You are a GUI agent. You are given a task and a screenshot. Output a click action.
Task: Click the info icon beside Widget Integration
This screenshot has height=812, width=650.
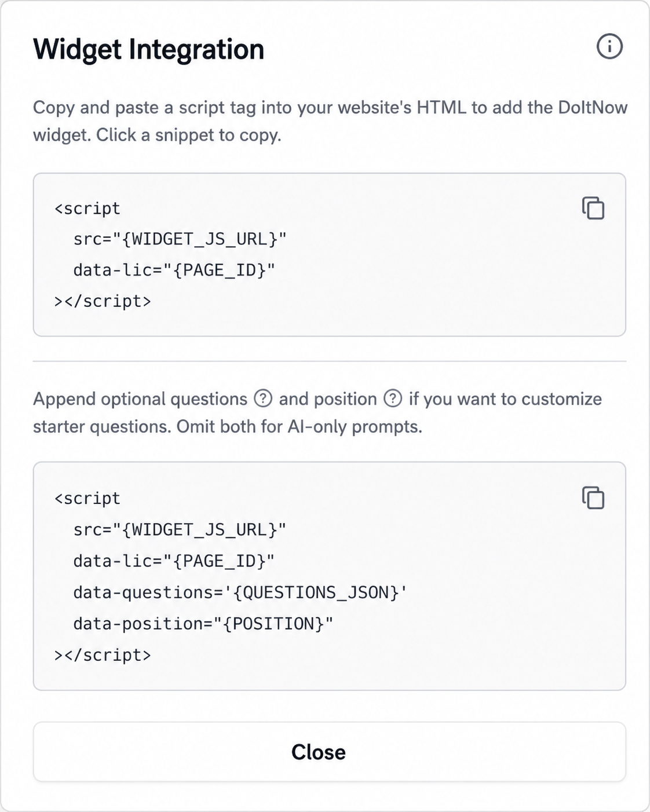coord(609,46)
